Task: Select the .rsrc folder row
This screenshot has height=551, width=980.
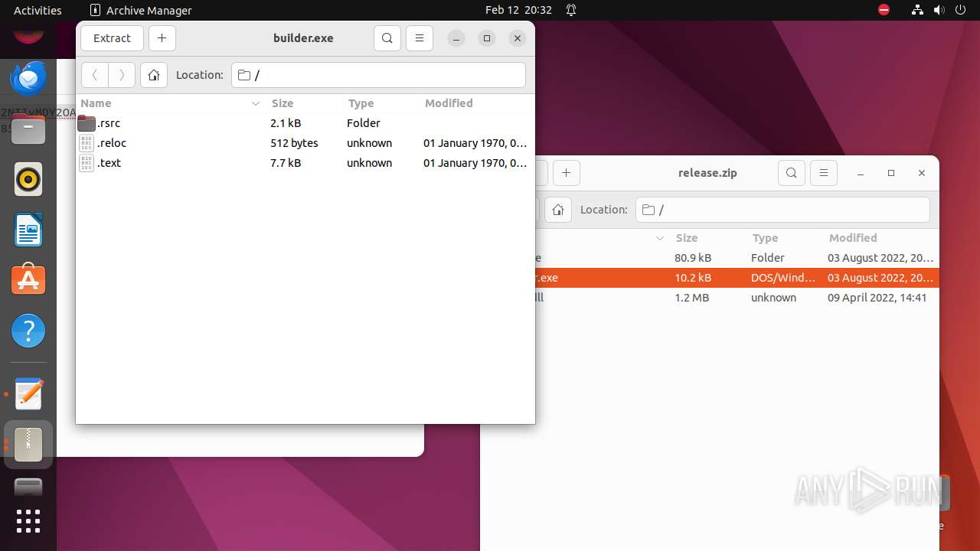Action: [305, 123]
